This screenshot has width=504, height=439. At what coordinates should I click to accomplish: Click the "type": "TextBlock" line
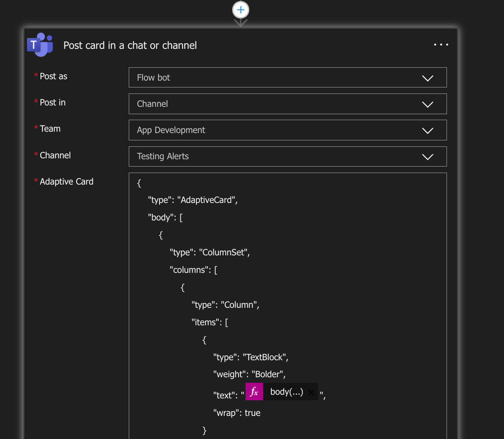(x=251, y=357)
